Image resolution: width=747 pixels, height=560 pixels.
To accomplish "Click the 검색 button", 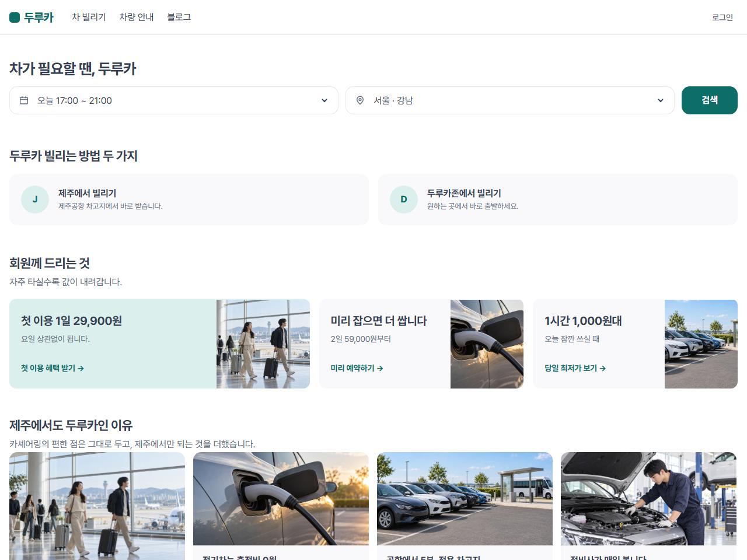I will pos(710,100).
